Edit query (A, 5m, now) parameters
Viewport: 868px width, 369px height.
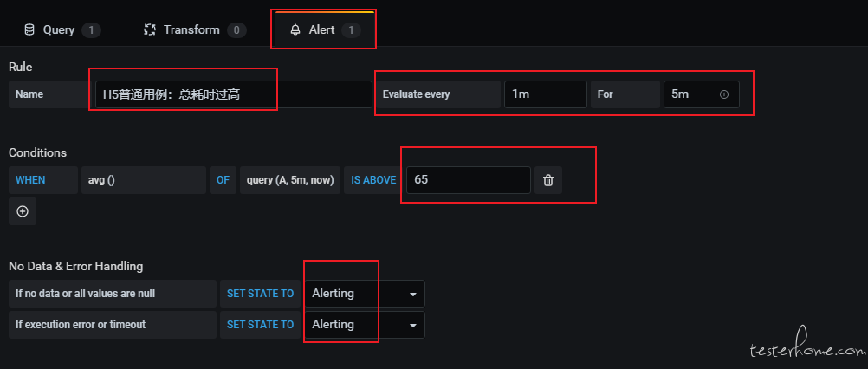pyautogui.click(x=290, y=180)
